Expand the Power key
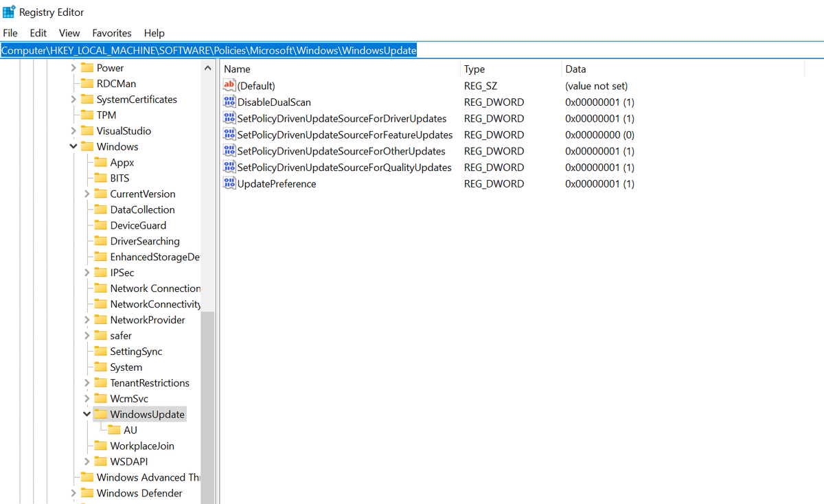This screenshot has width=824, height=504. point(73,68)
